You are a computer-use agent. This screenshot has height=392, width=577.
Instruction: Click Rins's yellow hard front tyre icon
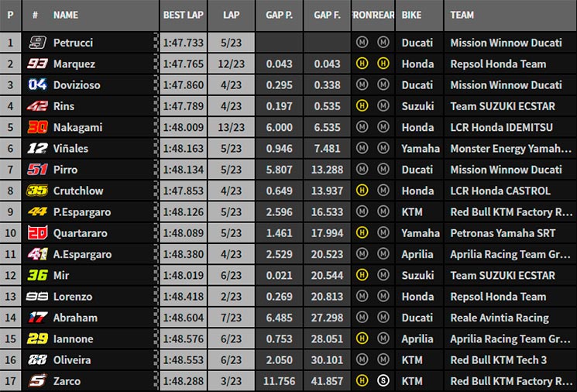[362, 106]
